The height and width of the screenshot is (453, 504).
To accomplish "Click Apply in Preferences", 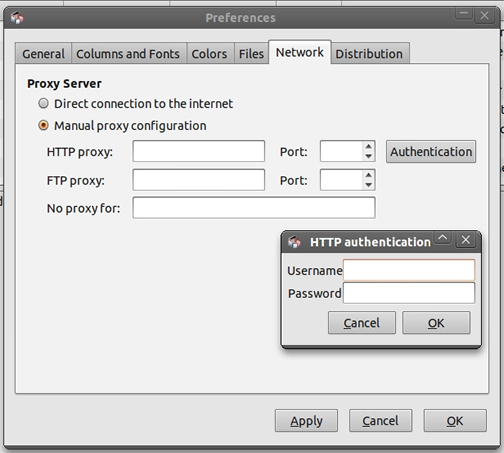I will pyautogui.click(x=306, y=421).
